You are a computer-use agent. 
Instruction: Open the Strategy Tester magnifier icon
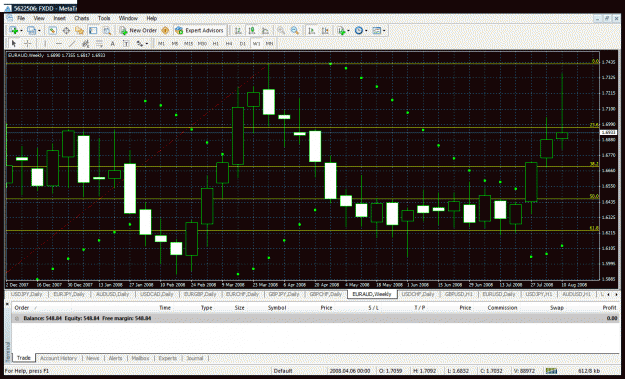point(106,30)
